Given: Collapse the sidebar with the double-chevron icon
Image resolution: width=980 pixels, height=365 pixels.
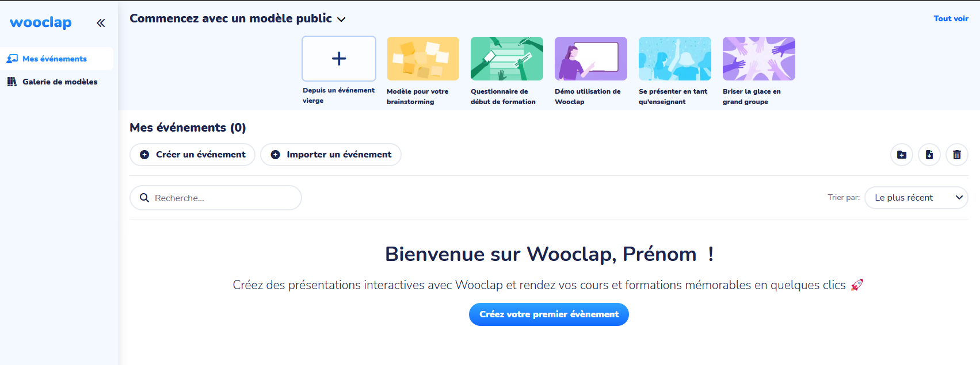Looking at the screenshot, I should click(x=101, y=23).
